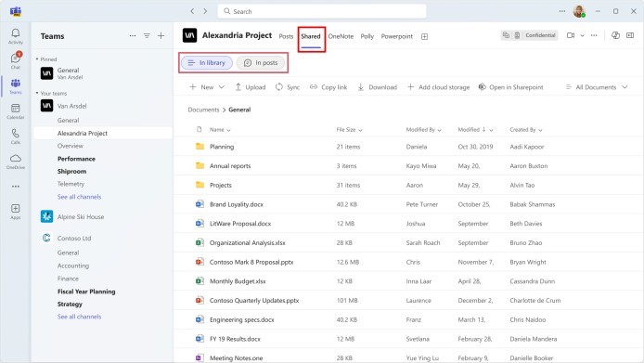Filter the teams list

[147, 36]
